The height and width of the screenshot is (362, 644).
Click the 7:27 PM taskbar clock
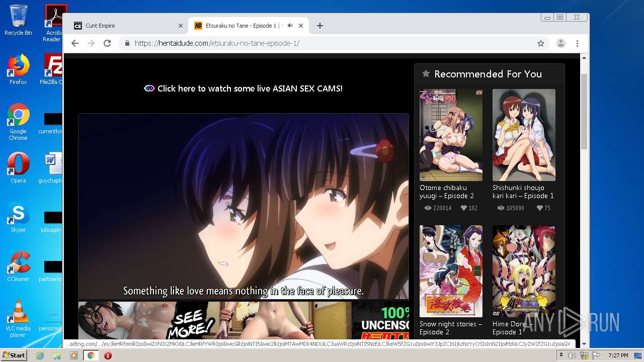point(618,355)
